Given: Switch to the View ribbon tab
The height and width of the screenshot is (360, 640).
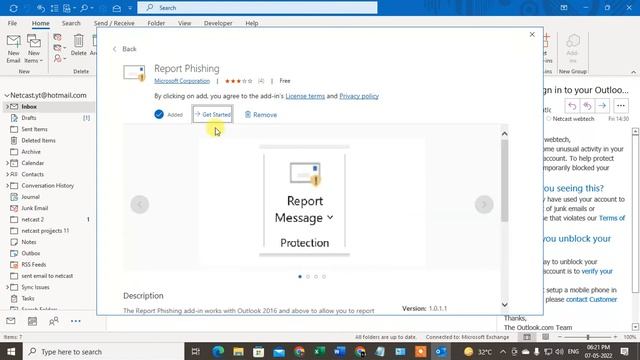Looking at the screenshot, I should pos(184,23).
